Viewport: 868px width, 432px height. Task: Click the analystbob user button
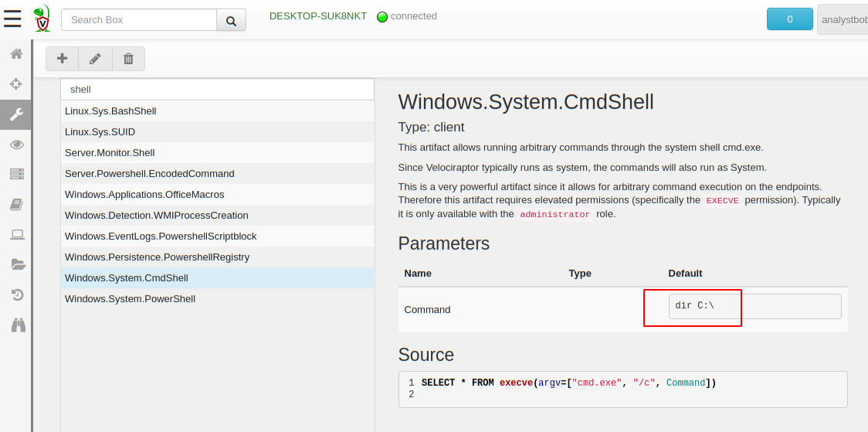tap(843, 19)
